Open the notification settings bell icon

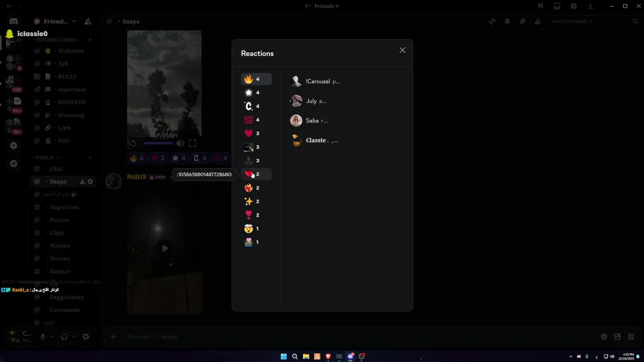coord(507,21)
